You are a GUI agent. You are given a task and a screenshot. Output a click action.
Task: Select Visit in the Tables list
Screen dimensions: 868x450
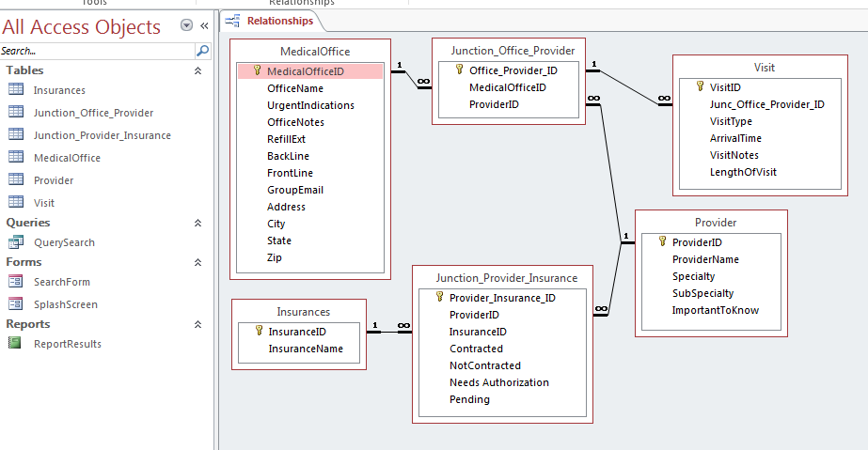click(44, 203)
